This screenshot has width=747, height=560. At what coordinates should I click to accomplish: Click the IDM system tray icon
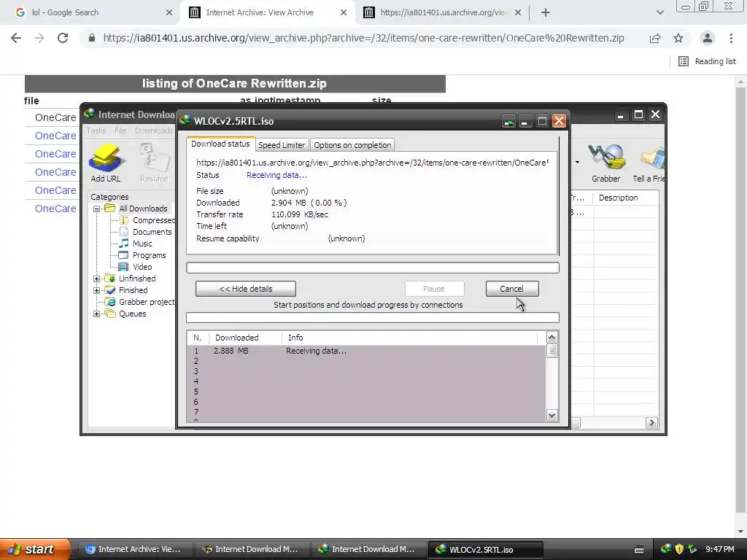[666, 549]
